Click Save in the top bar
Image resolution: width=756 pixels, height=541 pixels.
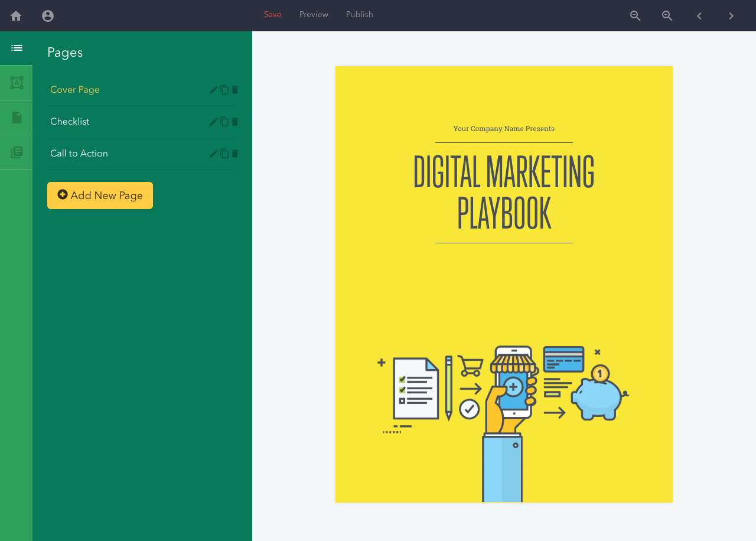(273, 15)
